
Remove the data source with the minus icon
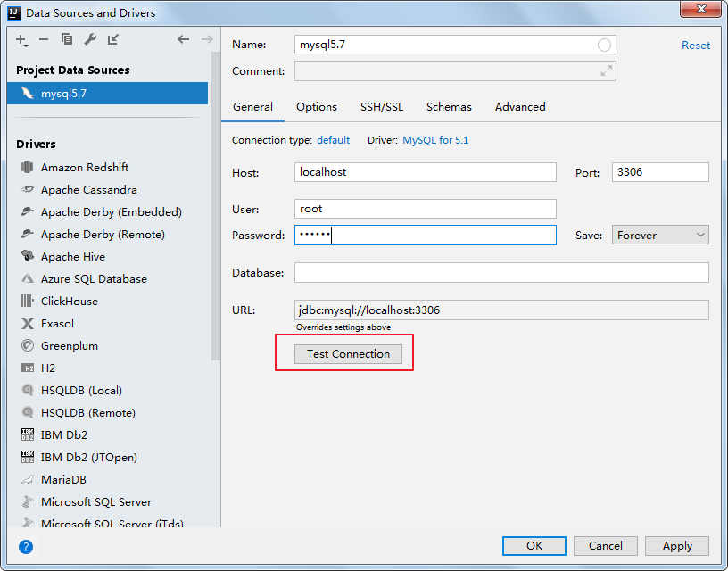tap(44, 39)
